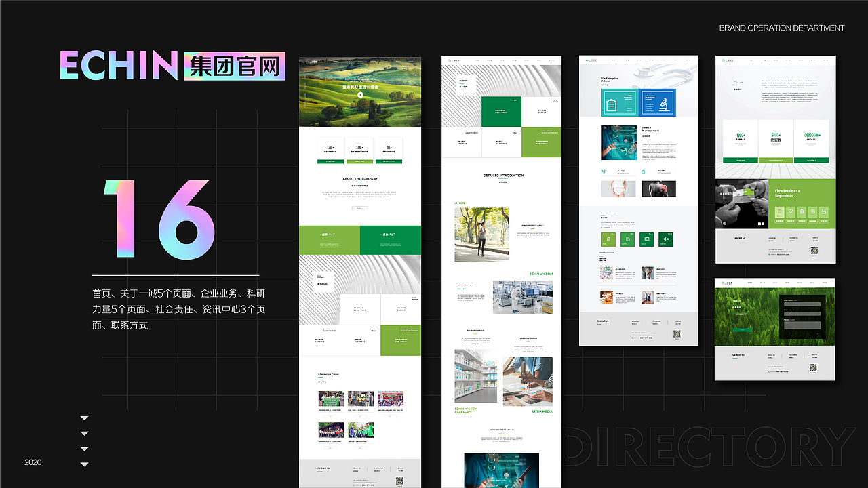This screenshot has height=488, width=868.
Task: Click the large gradient number 16
Action: pos(159,219)
